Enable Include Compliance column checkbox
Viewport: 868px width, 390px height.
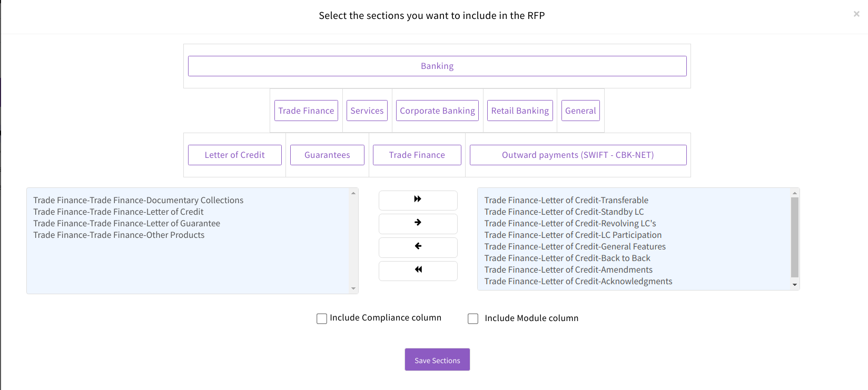click(x=322, y=318)
